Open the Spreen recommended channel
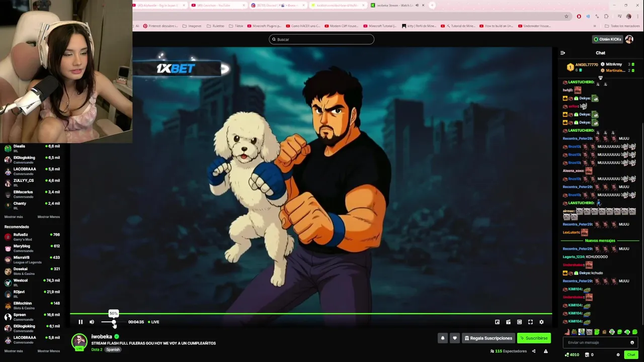This screenshot has height=362, width=644. click(32, 317)
